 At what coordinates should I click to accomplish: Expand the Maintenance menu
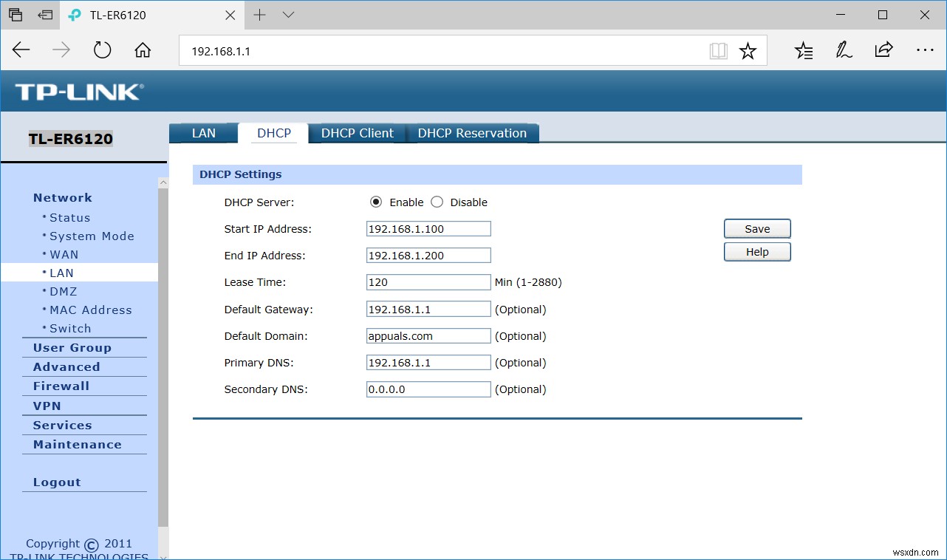pyautogui.click(x=78, y=445)
